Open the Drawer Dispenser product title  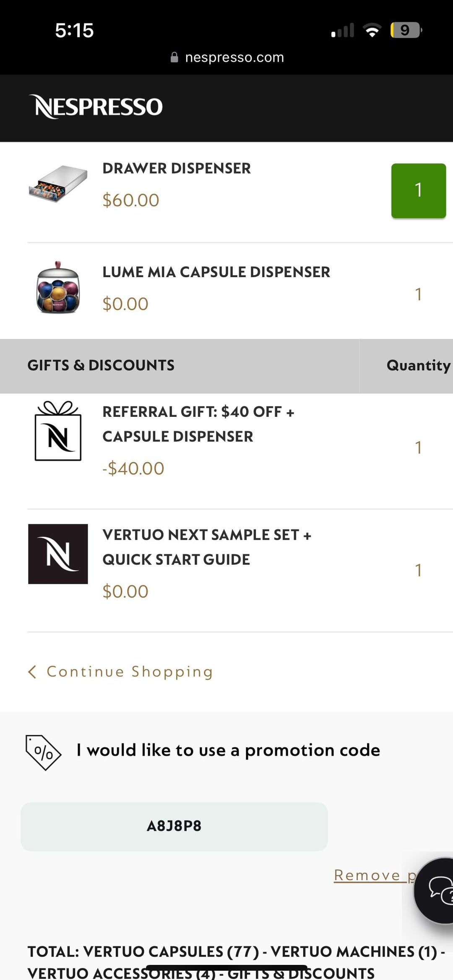(177, 169)
